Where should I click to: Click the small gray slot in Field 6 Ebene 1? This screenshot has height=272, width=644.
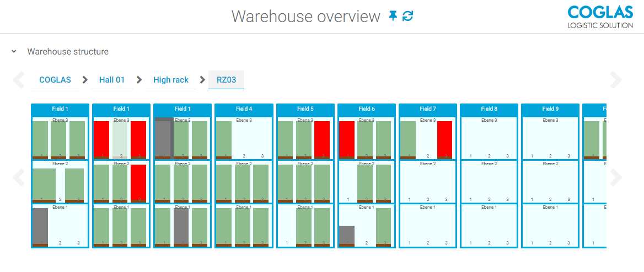click(346, 235)
